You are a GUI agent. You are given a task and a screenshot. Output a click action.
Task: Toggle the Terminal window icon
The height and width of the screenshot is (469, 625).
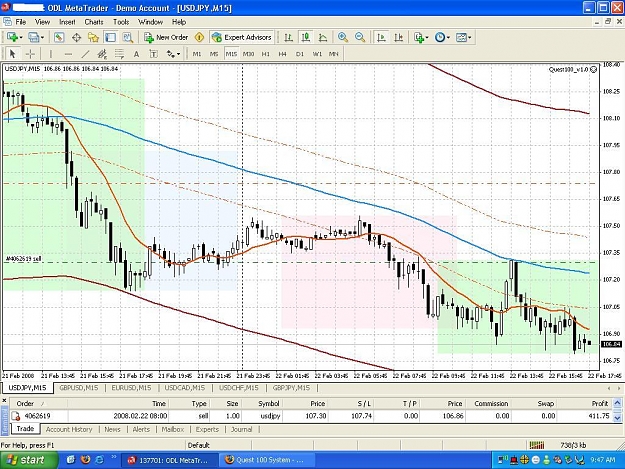click(110, 37)
